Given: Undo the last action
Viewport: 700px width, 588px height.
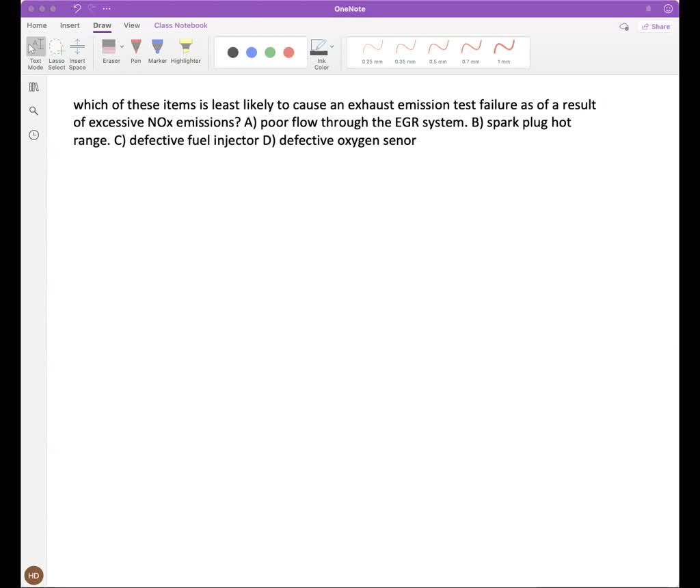Looking at the screenshot, I should (x=77, y=8).
